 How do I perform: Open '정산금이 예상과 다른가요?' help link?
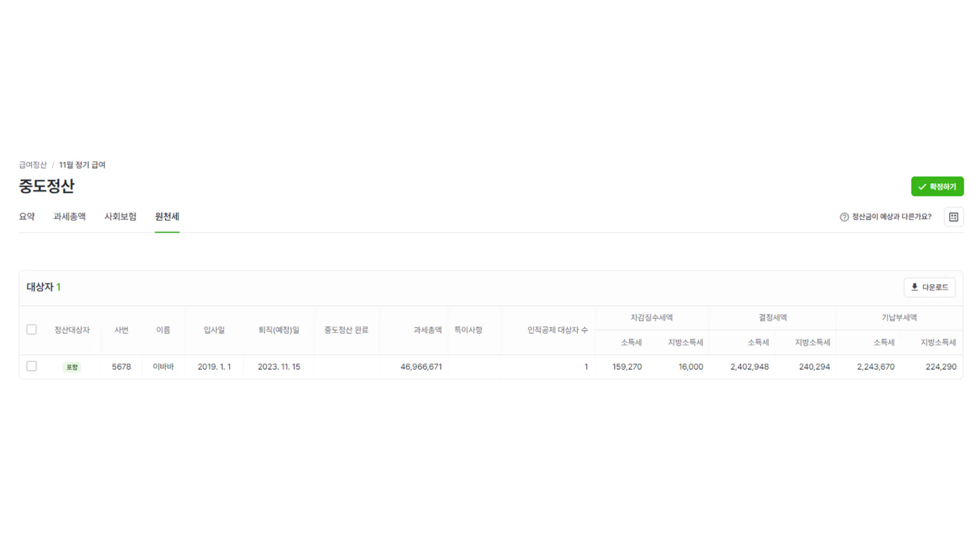(891, 216)
